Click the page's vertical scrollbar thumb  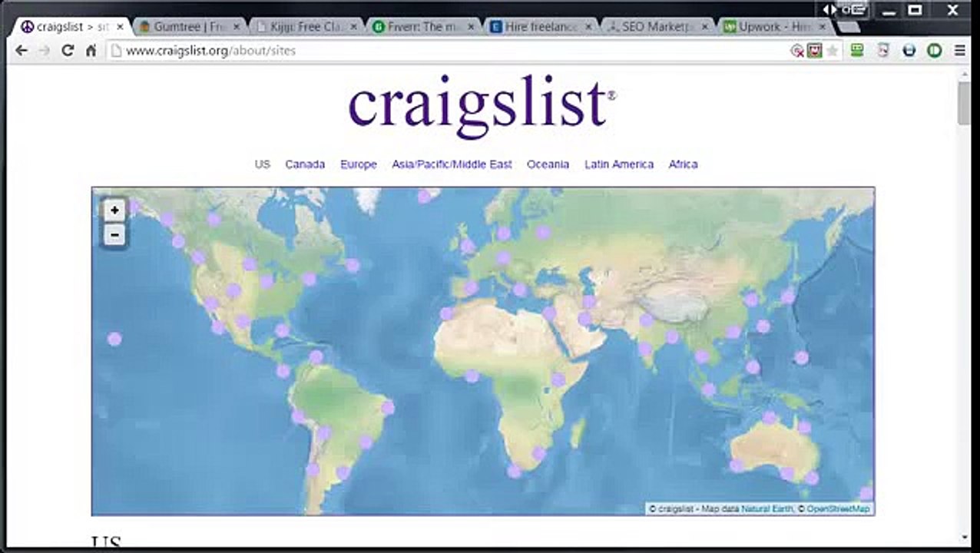point(964,102)
